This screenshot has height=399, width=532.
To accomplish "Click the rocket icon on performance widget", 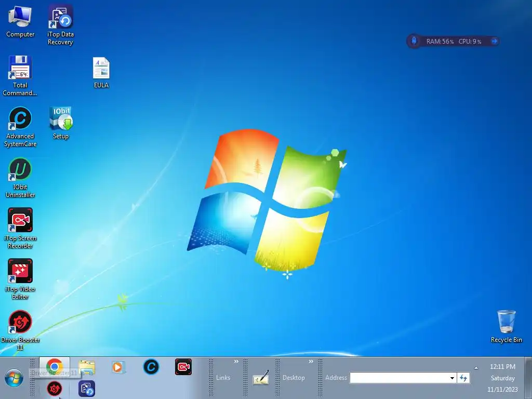I will click(414, 41).
